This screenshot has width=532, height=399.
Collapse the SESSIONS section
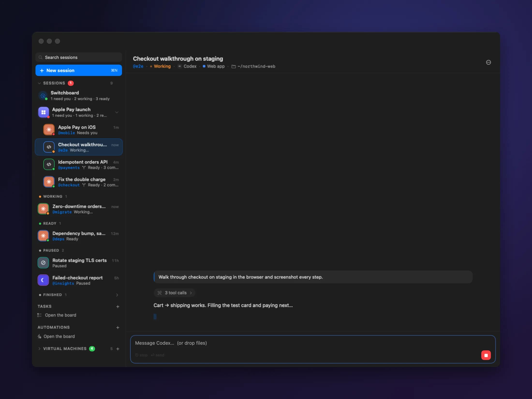point(39,83)
